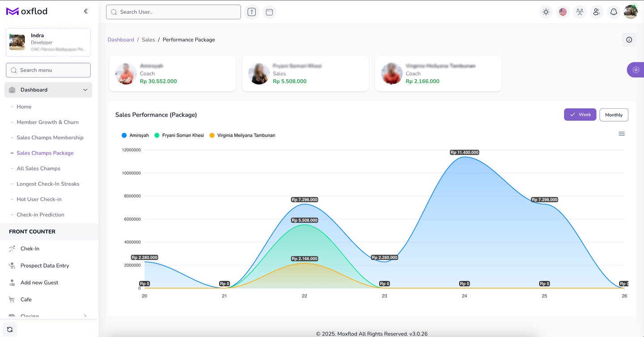Viewport: 644px width, 337px height.
Task: Open the calendar icon beside the help button
Action: 269,12
